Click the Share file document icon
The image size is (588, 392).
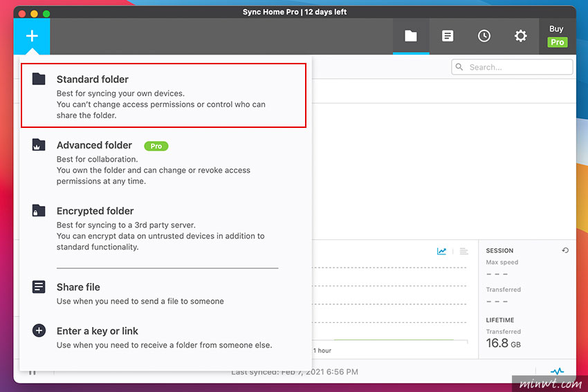[x=39, y=287]
